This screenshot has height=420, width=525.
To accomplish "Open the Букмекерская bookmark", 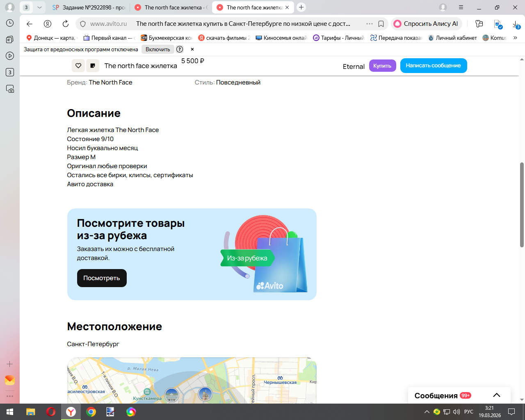I will pos(167,38).
